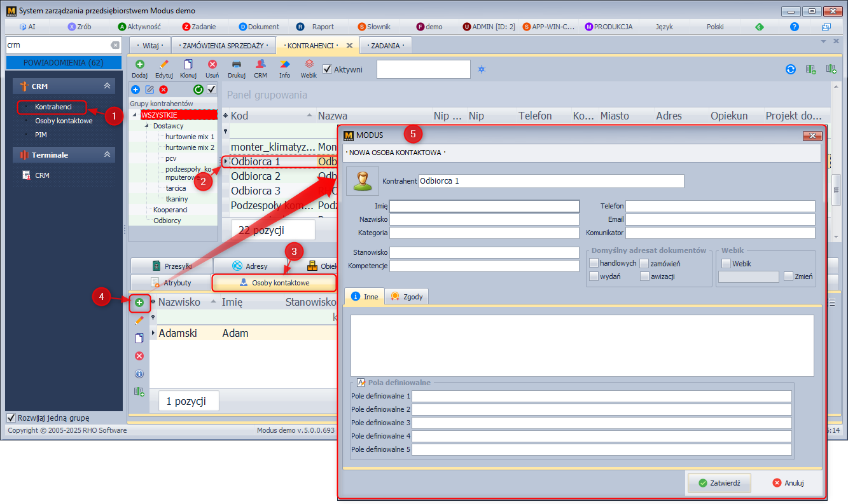Image resolution: width=848 pixels, height=504 pixels.
Task: Add new contact person with green plus
Action: pos(139,303)
